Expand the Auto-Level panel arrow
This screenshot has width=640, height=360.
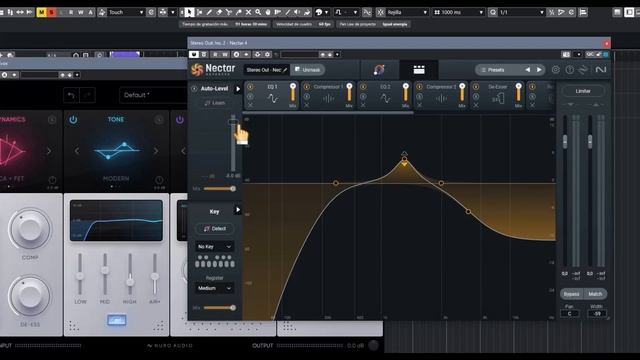click(238, 89)
